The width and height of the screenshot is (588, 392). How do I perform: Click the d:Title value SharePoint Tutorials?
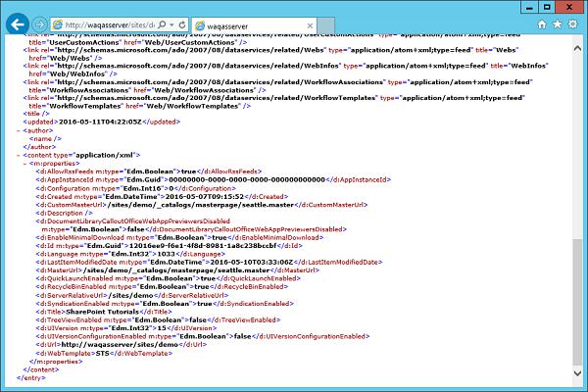(x=102, y=312)
